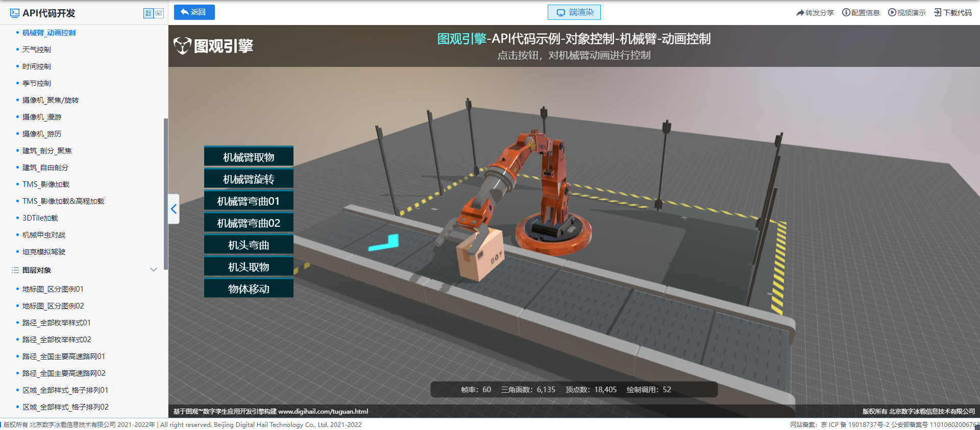Open the 坦克模拟驾驶 example

[x=44, y=252]
